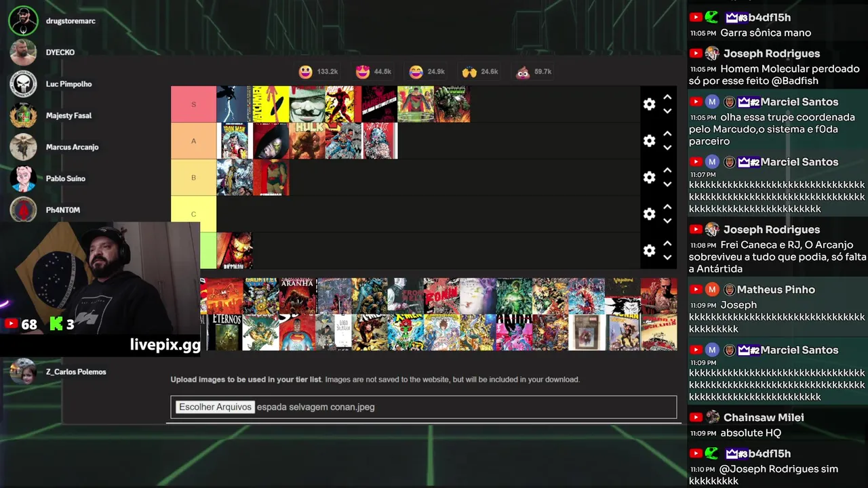Pick Ronin cover from unranked pool

[441, 296]
